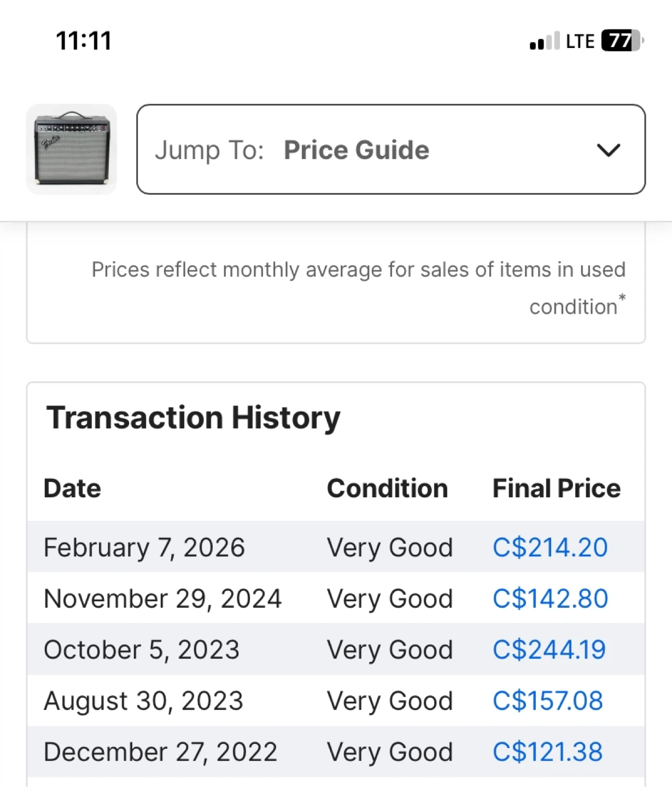Click the Final Price column header
672x787 pixels.
coord(557,488)
